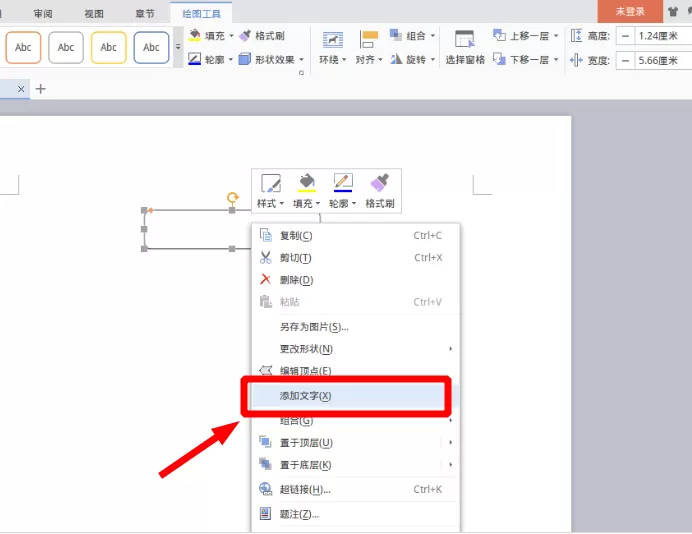This screenshot has width=692, height=534.
Task: Open the skin shirt icon
Action: 673,12
